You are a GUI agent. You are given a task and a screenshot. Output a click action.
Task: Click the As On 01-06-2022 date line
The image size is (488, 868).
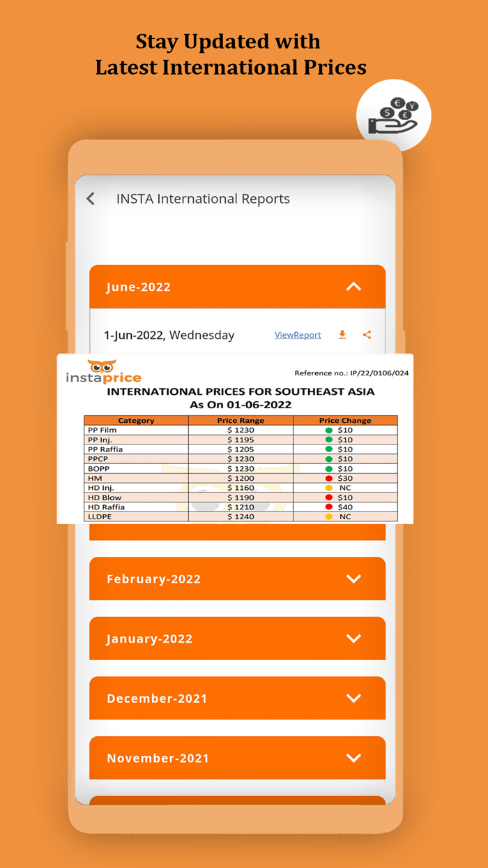[241, 405]
